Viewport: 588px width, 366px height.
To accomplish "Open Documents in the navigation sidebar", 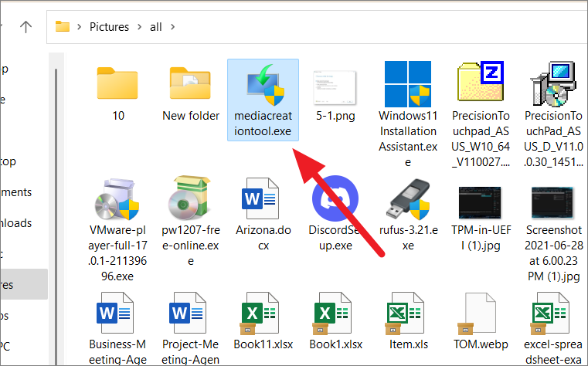I will click(x=16, y=192).
